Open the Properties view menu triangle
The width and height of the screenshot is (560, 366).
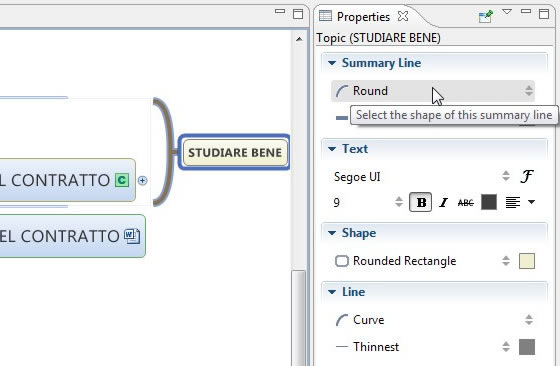(x=507, y=12)
